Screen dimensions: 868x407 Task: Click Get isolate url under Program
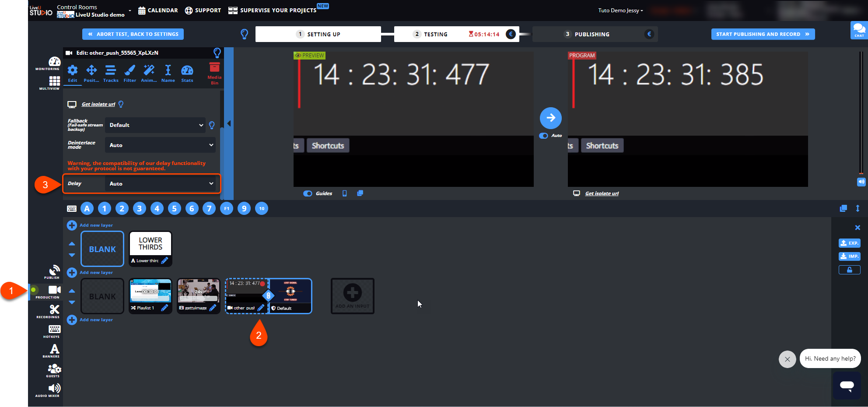tap(602, 193)
